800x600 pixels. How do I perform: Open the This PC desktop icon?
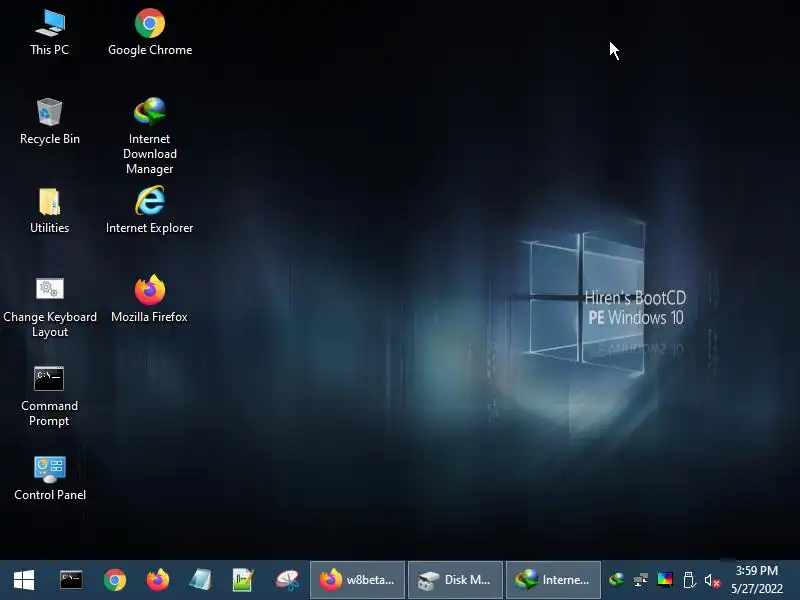(49, 32)
